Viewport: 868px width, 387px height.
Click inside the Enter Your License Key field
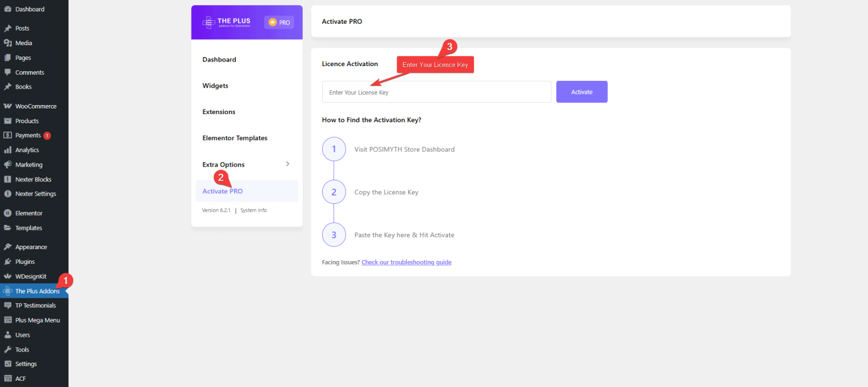pyautogui.click(x=436, y=92)
